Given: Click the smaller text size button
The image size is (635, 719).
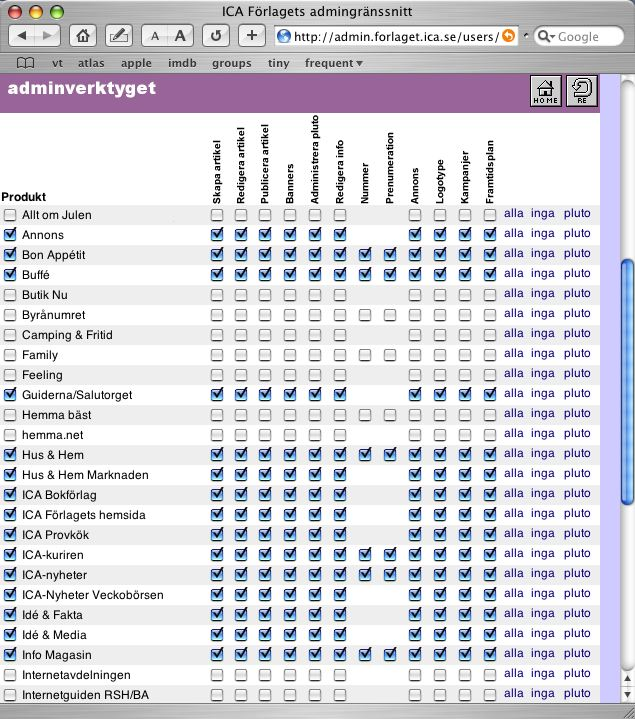Looking at the screenshot, I should click(155, 36).
